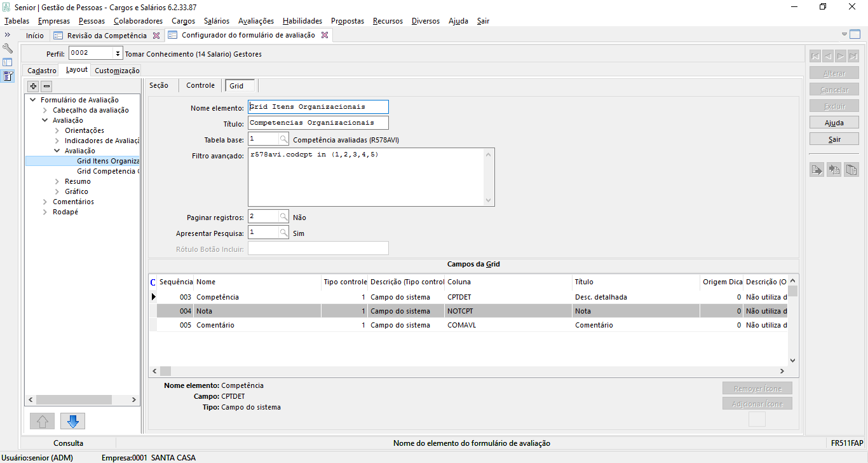Click the plus icon above the form tree

[34, 86]
